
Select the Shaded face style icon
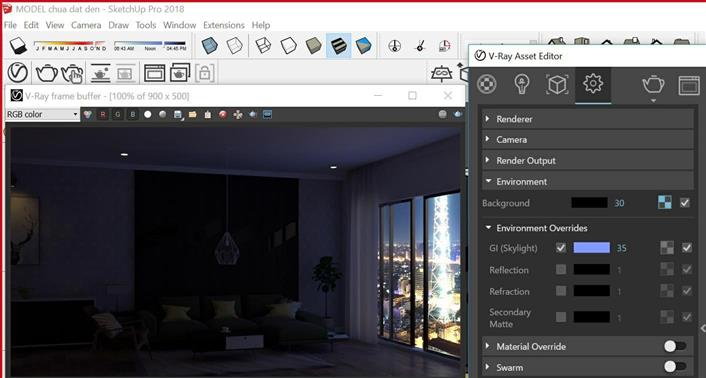pos(314,46)
